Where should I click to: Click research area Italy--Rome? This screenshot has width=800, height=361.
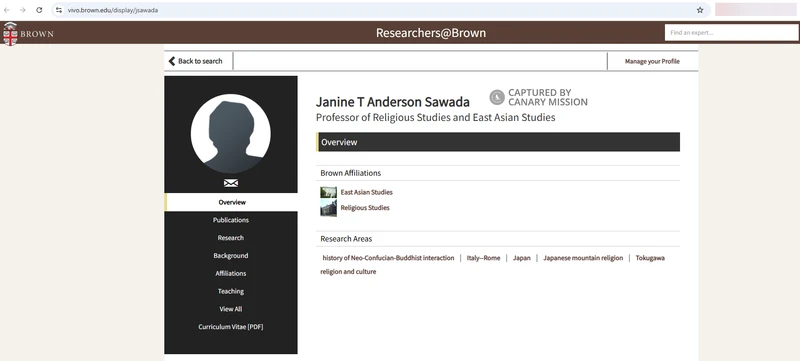click(x=483, y=258)
